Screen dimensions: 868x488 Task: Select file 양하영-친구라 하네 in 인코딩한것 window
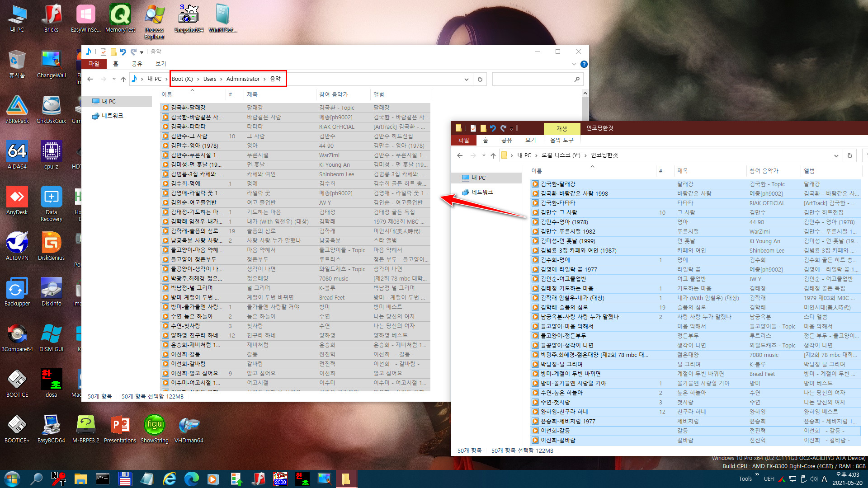695,412
